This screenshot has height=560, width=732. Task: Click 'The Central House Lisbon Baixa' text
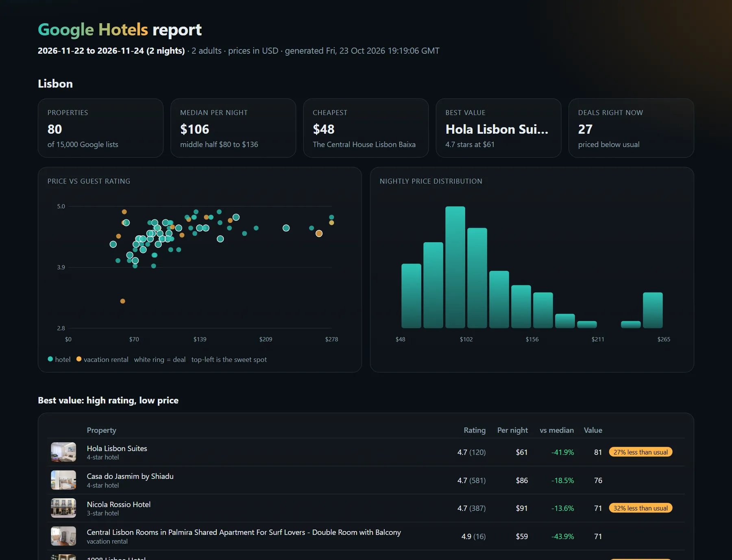coord(364,144)
